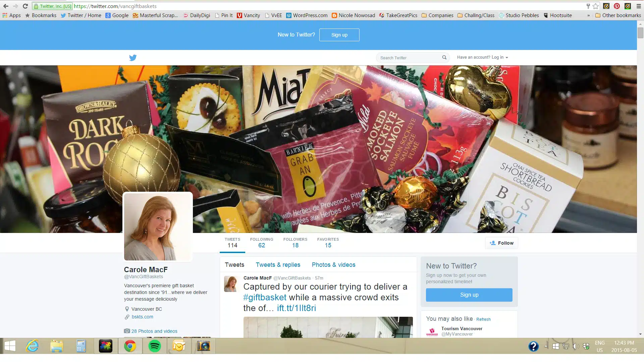Expand Other bookmarks folder

tap(618, 15)
